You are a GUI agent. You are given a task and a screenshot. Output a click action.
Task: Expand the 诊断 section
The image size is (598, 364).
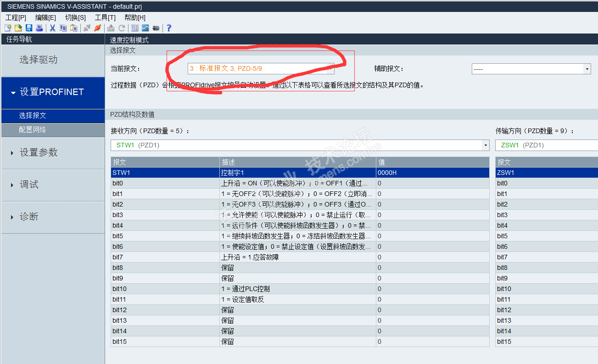click(53, 217)
